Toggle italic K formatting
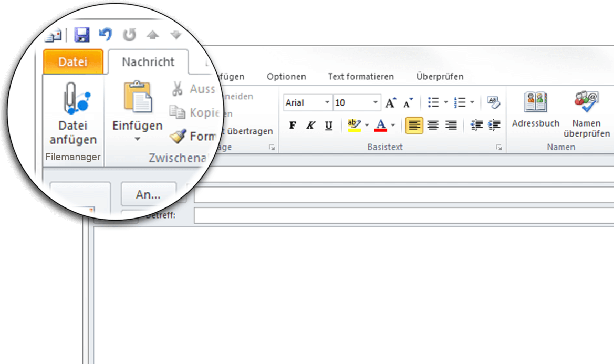 coord(310,125)
